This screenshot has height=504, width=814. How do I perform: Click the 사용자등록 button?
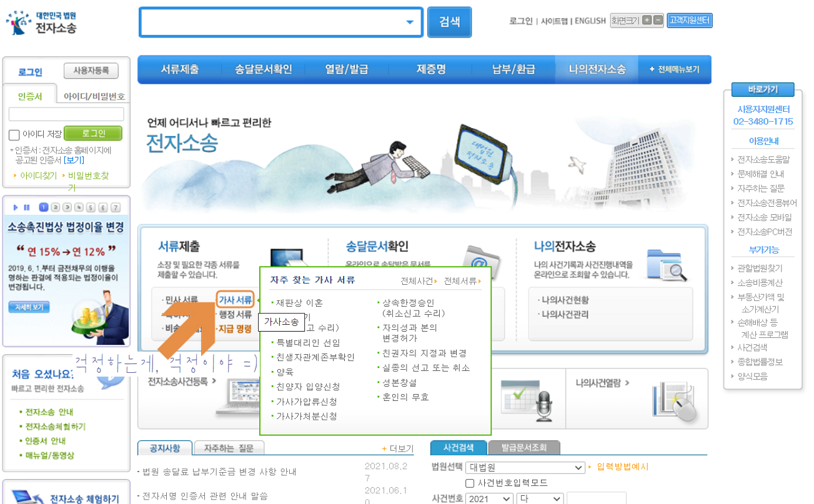(91, 71)
